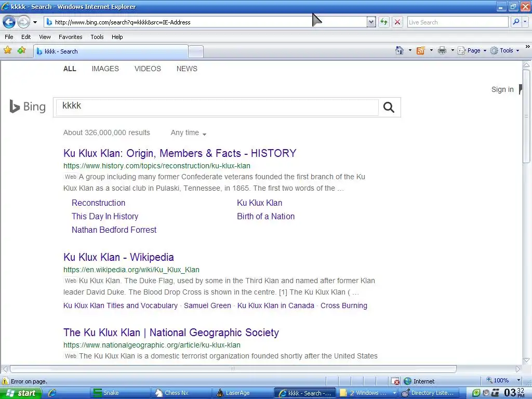Click the Print icon
The height and width of the screenshot is (399, 532).
click(442, 50)
